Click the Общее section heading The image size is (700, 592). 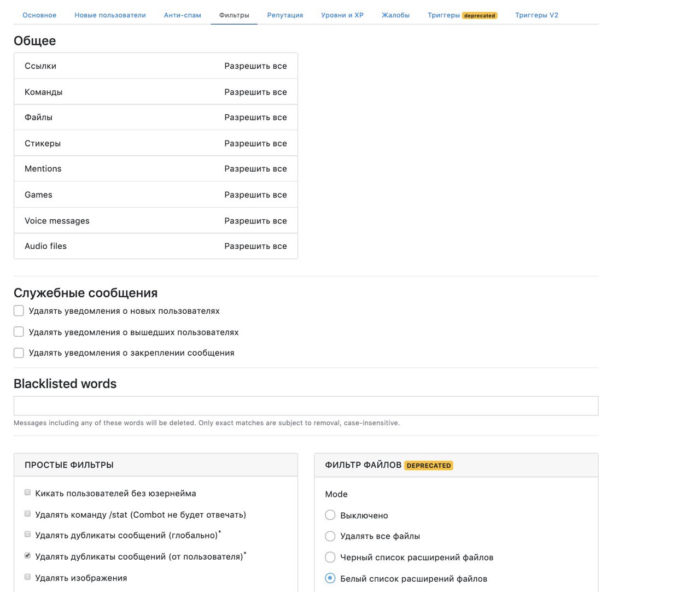35,41
